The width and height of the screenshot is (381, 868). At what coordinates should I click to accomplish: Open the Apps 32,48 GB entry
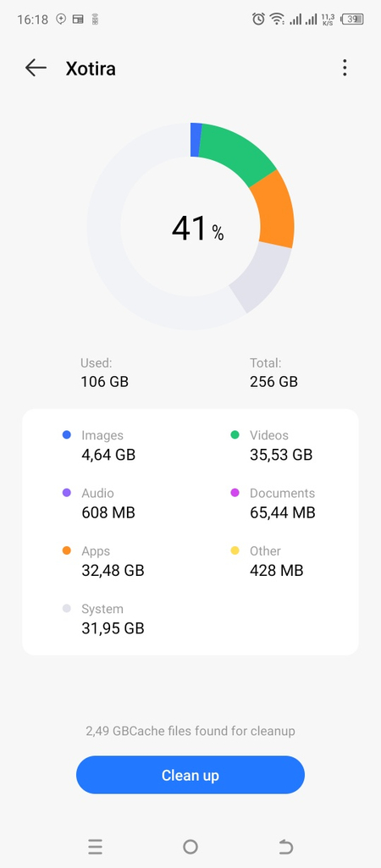pos(103,561)
